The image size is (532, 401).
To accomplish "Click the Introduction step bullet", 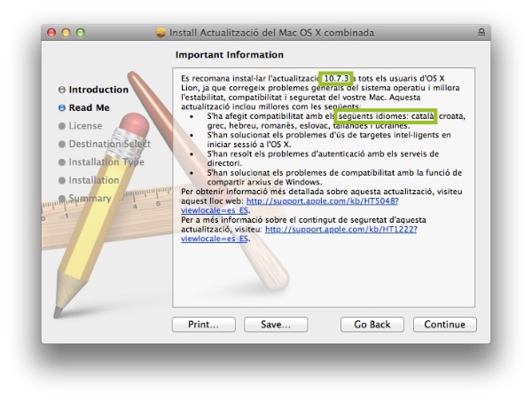I will [x=62, y=90].
